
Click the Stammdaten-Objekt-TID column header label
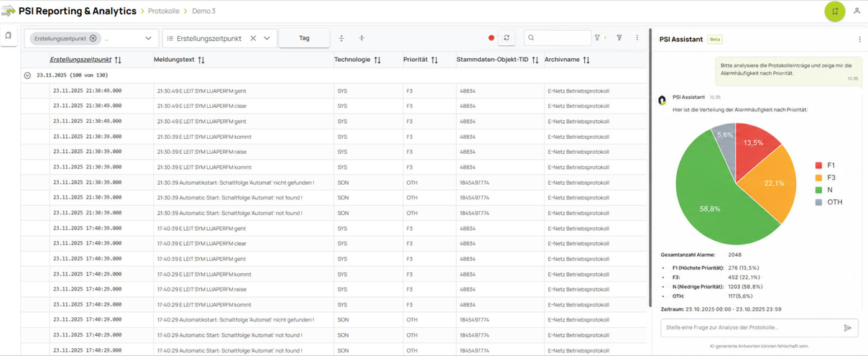[x=492, y=60]
